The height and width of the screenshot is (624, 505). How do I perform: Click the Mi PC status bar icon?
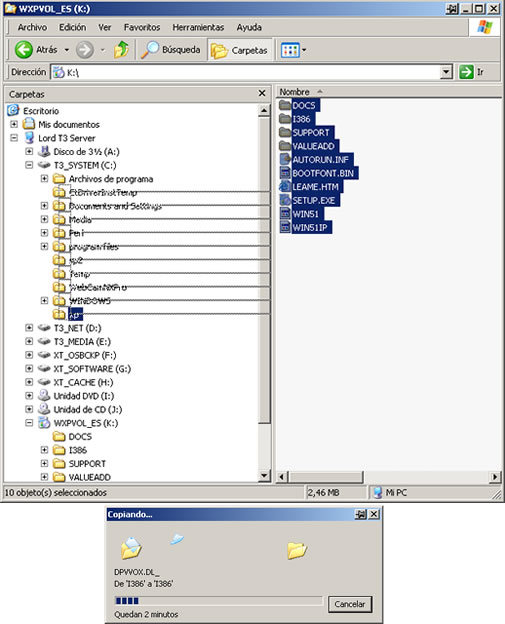pos(377,493)
